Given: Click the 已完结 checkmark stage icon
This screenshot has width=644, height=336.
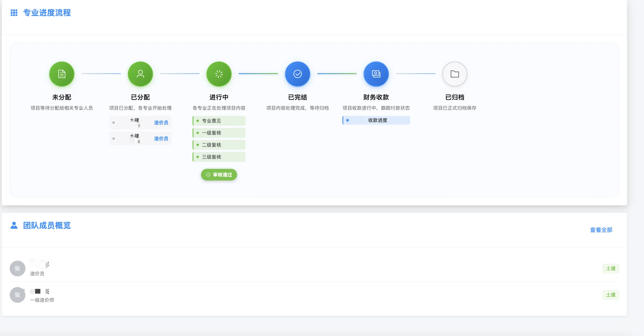Looking at the screenshot, I should pos(297,74).
